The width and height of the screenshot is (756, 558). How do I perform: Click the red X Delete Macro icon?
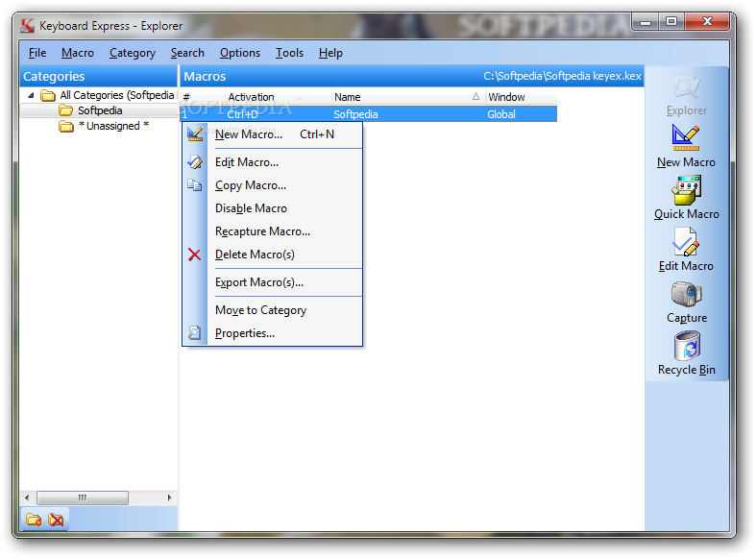click(x=194, y=255)
